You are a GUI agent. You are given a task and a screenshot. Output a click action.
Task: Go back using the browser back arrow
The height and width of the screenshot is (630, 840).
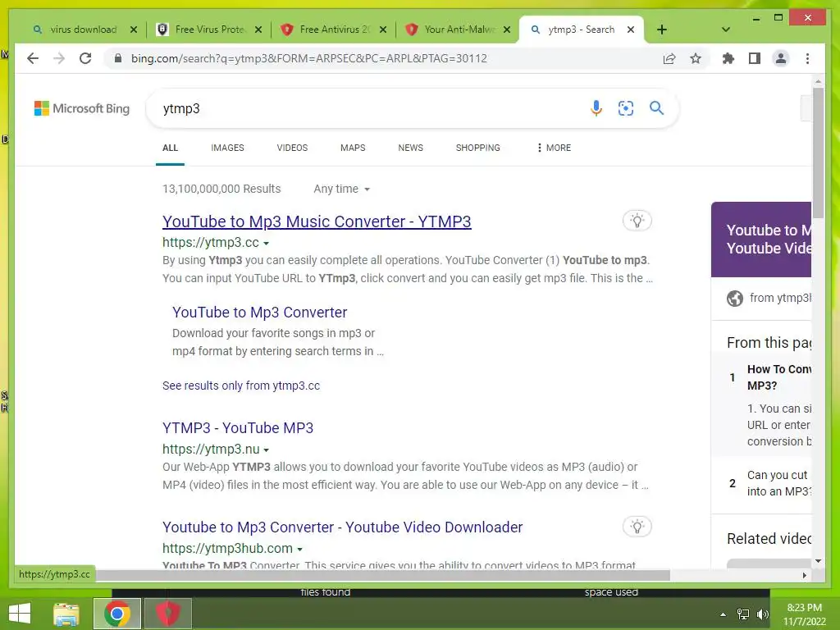point(33,58)
